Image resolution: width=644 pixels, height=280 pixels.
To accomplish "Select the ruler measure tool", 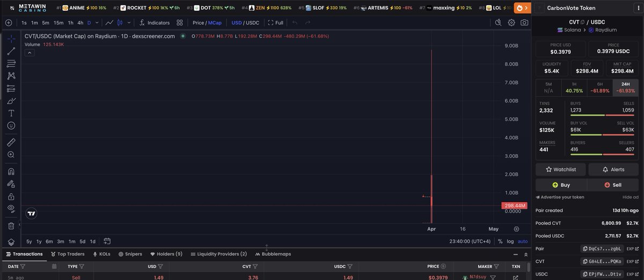I will [11, 142].
